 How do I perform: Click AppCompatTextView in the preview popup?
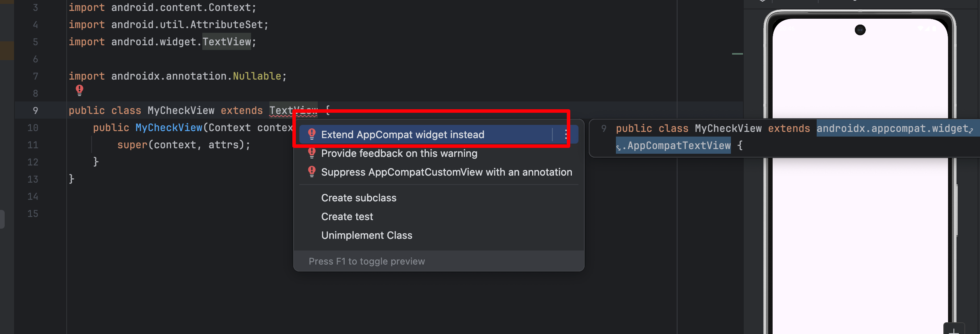[679, 146]
